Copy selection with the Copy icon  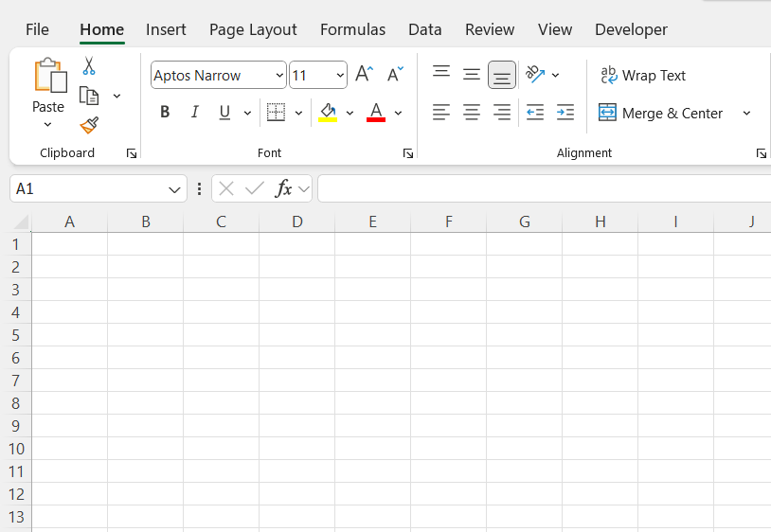point(89,96)
